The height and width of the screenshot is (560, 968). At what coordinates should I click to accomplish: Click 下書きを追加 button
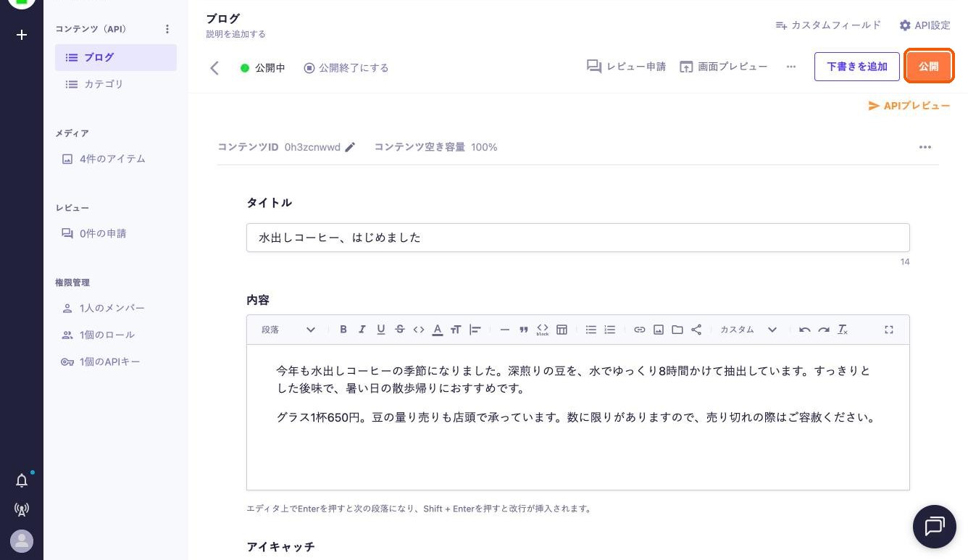point(857,67)
